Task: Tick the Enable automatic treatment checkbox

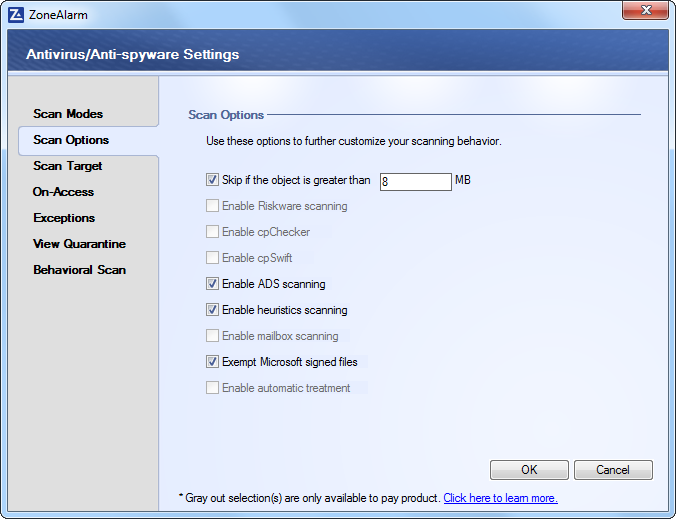Action: (212, 388)
